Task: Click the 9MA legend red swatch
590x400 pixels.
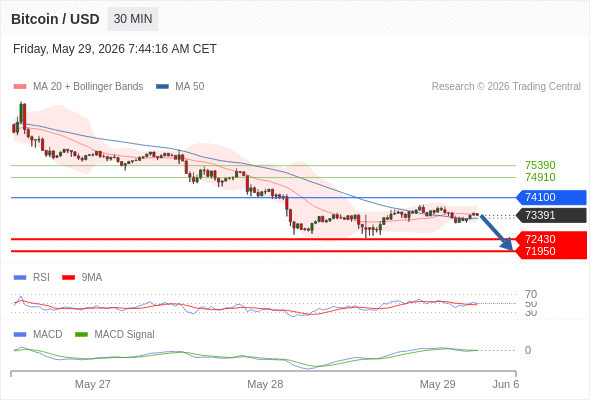Action: [x=68, y=278]
